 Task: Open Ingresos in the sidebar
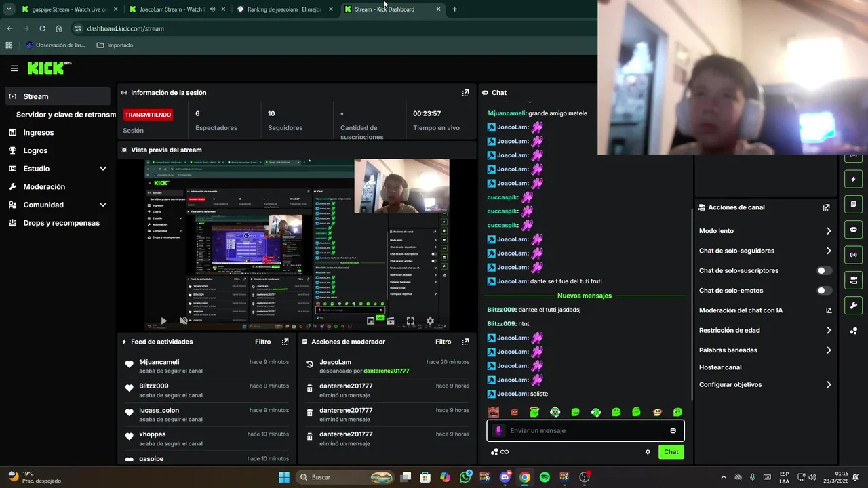pyautogui.click(x=38, y=133)
